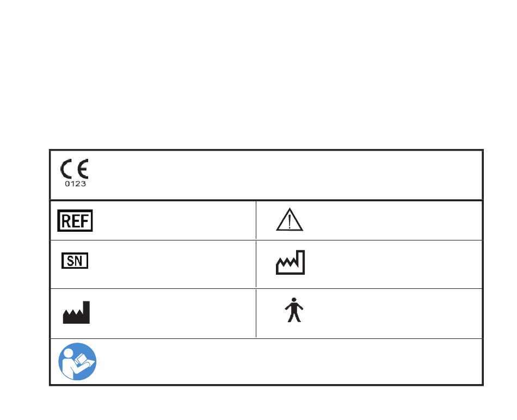517x420 pixels.
Task: Click the boxed REF catalogue symbol
Action: click(75, 220)
